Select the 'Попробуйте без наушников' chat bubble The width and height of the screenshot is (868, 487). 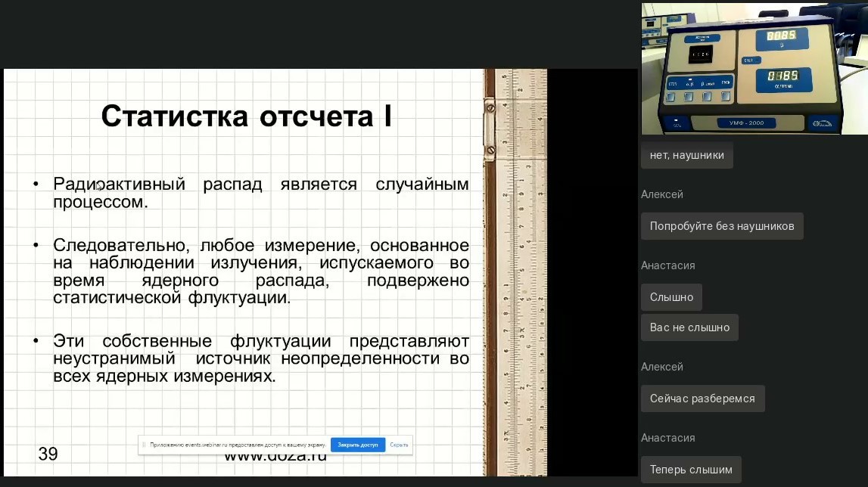721,226
